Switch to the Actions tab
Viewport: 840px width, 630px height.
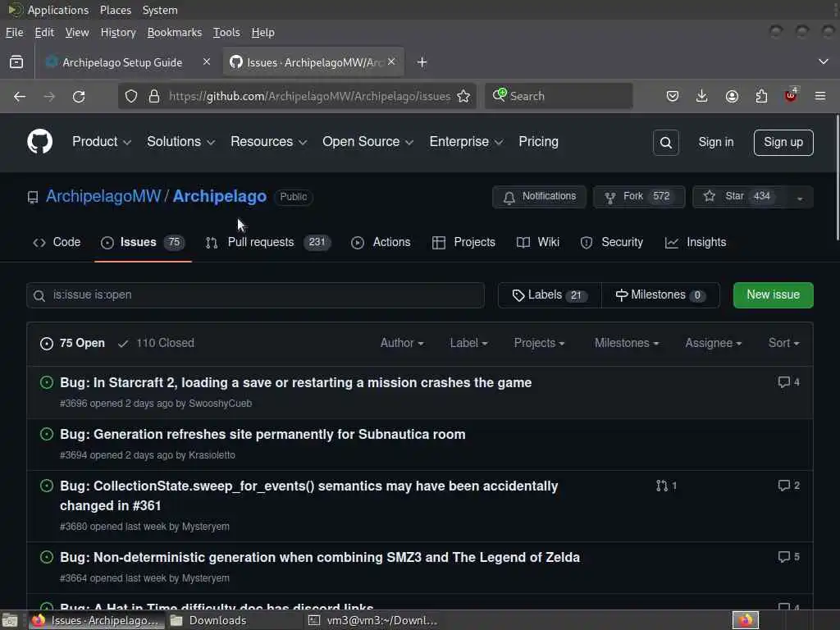coord(381,242)
